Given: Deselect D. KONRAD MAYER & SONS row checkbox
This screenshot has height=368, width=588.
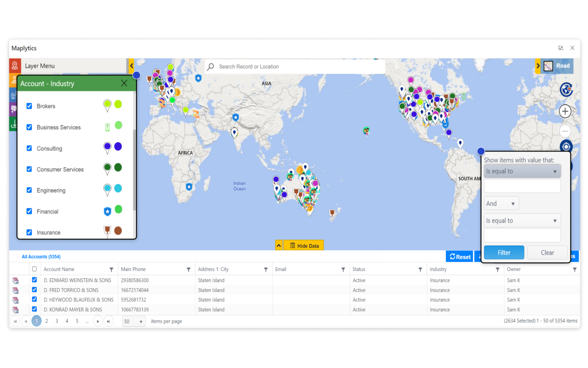Looking at the screenshot, I should click(x=34, y=309).
